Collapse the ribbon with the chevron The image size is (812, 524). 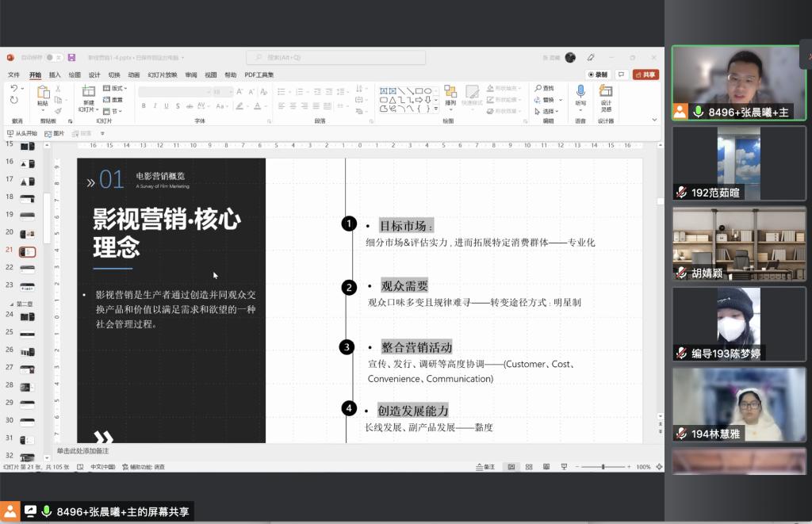click(x=654, y=120)
